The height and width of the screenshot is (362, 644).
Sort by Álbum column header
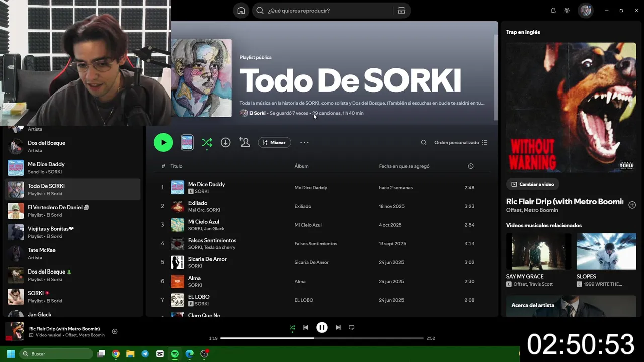[x=302, y=166]
